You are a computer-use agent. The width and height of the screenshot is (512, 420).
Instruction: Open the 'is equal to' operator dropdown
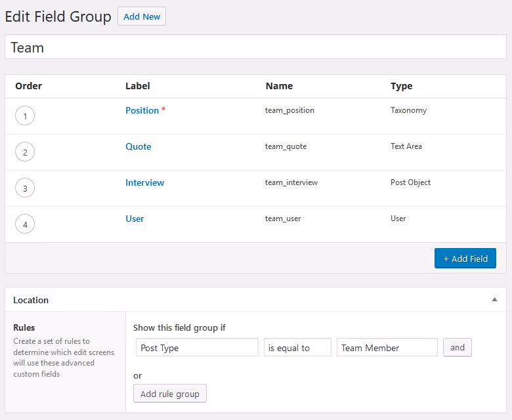(x=297, y=348)
